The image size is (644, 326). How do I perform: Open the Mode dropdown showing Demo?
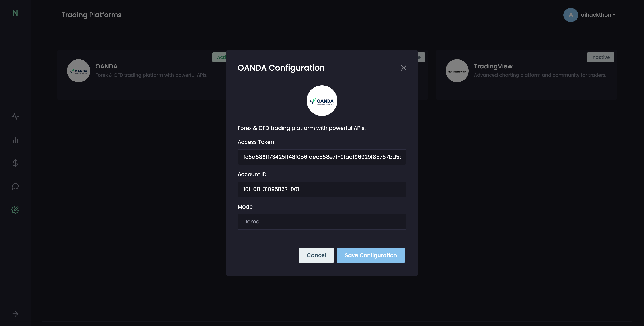(x=322, y=222)
